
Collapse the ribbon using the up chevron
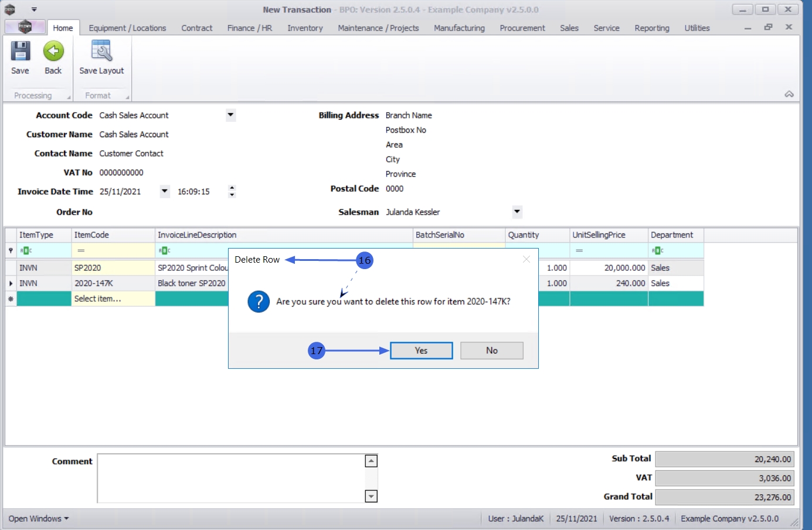tap(789, 94)
